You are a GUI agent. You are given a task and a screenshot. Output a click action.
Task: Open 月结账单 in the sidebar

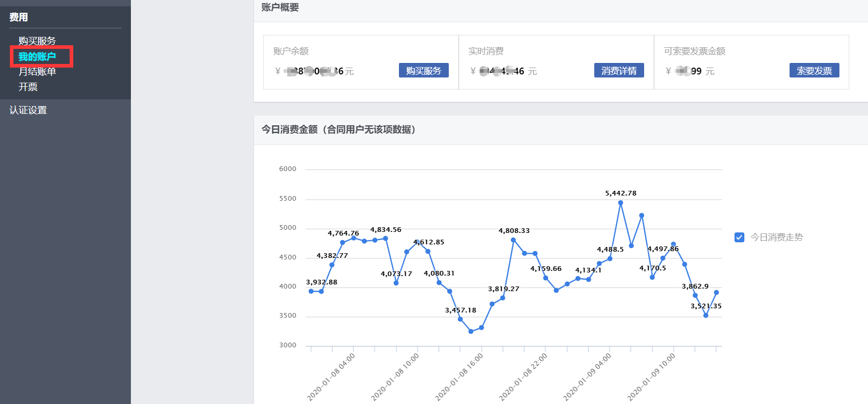pos(37,71)
